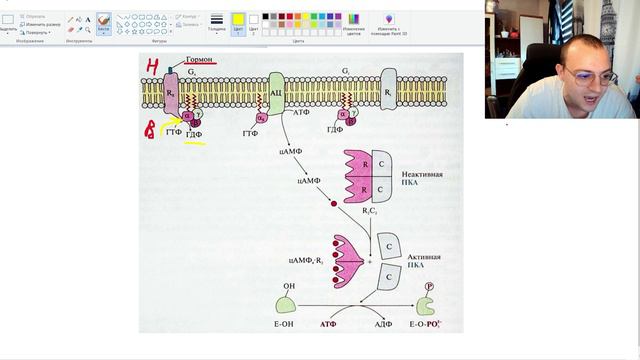The image size is (640, 360).
Task: Choose the oval shape
Action: (x=134, y=17)
